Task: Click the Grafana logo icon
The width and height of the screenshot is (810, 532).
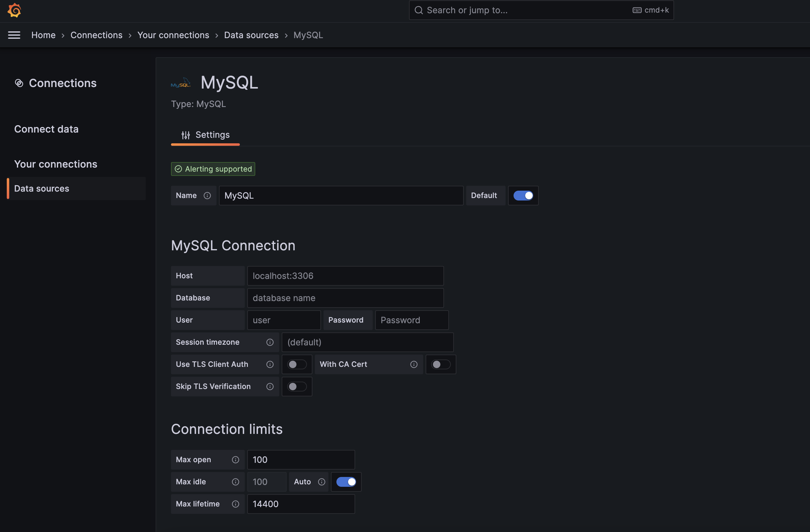Action: coord(14,10)
